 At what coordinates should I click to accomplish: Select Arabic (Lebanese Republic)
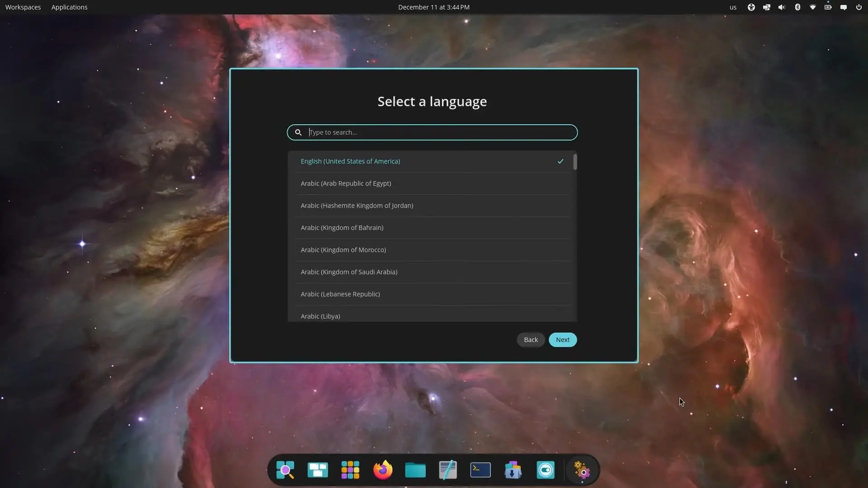click(432, 294)
